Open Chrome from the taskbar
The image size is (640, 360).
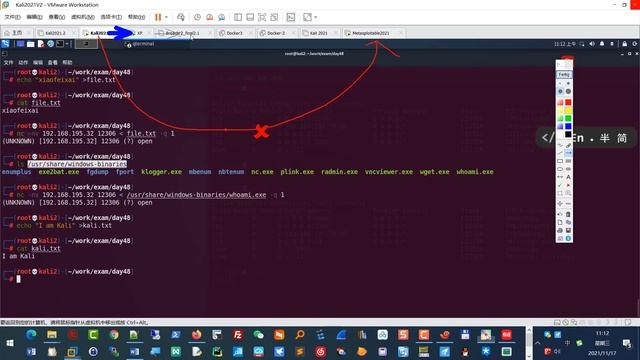(x=114, y=335)
